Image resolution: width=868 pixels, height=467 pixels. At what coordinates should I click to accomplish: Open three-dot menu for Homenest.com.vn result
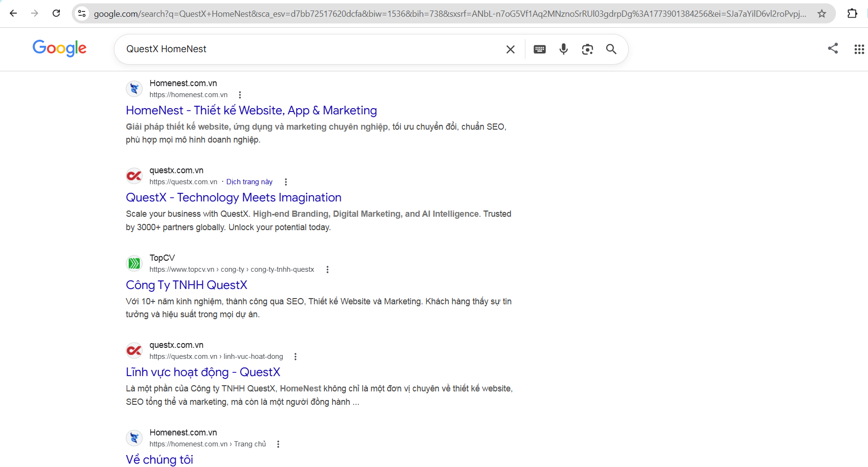240,94
